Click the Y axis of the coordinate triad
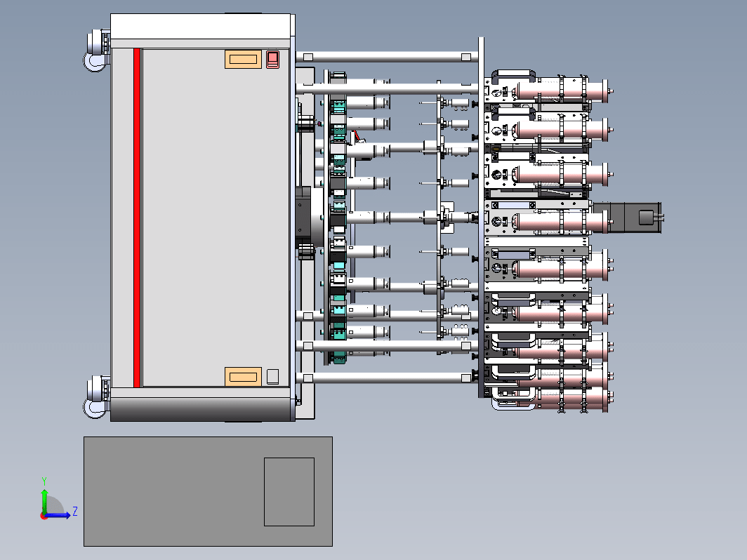747x560 pixels. point(44,501)
